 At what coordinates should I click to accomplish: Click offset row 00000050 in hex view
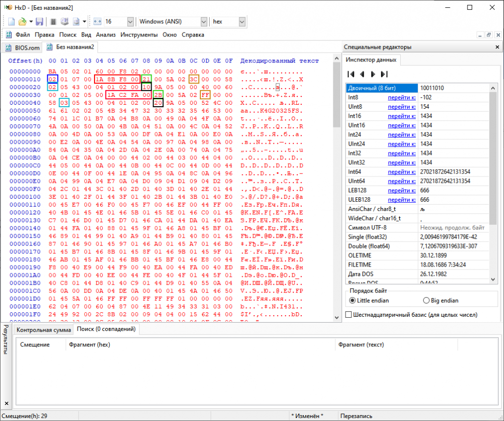tap(25, 111)
